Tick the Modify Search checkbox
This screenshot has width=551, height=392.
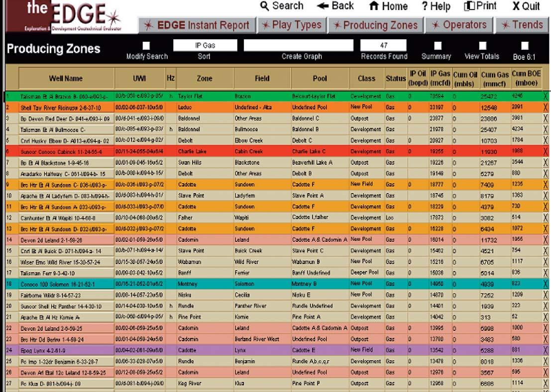(146, 46)
